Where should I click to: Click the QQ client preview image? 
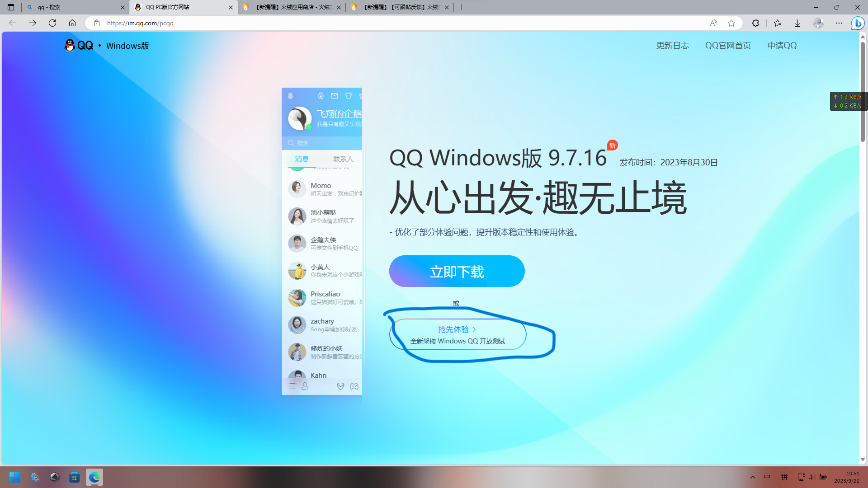pos(322,241)
